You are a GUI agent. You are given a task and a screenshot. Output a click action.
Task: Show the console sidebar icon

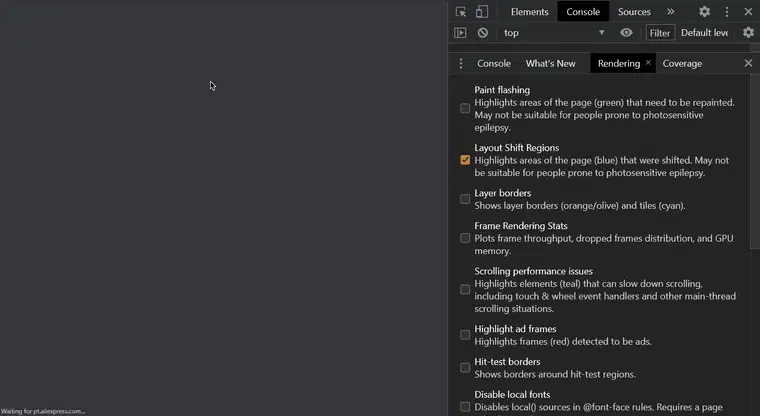click(x=460, y=32)
